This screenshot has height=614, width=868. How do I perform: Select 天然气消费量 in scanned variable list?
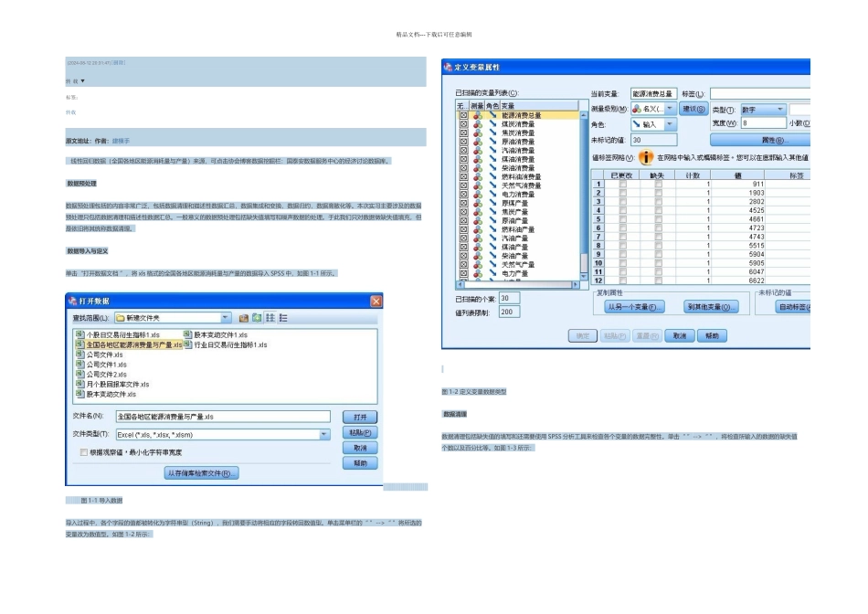pyautogui.click(x=522, y=185)
